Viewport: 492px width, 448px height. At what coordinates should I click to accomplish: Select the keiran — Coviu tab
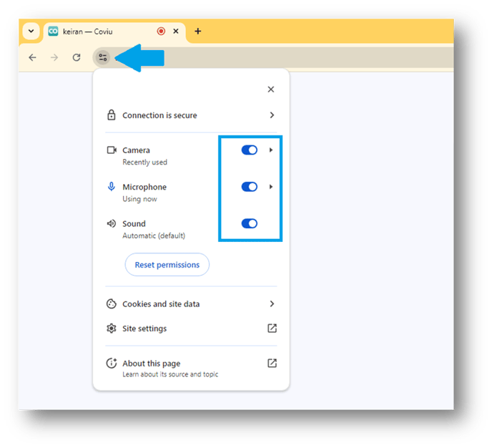tap(114, 31)
